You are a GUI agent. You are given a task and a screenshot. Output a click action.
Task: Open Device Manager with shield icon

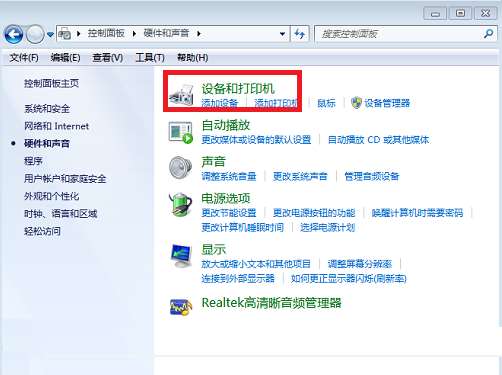click(380, 103)
